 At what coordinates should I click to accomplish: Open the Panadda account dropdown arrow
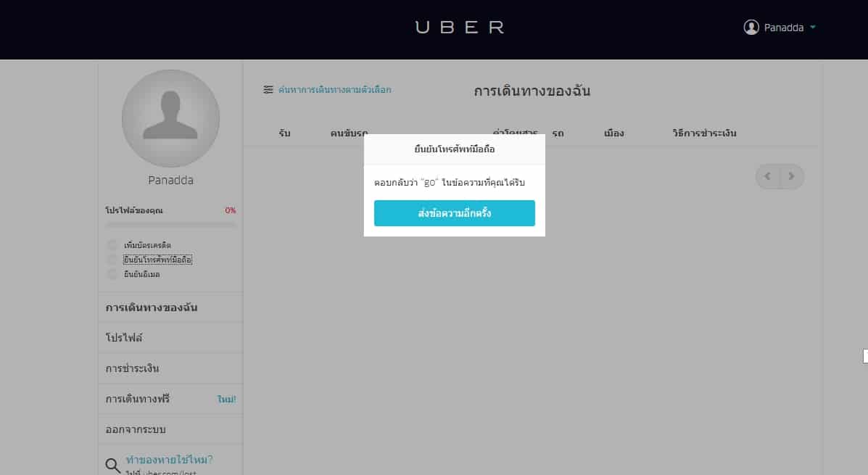[813, 27]
